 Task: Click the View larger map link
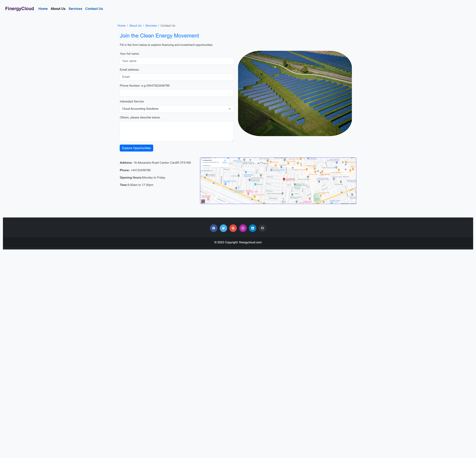(206, 166)
